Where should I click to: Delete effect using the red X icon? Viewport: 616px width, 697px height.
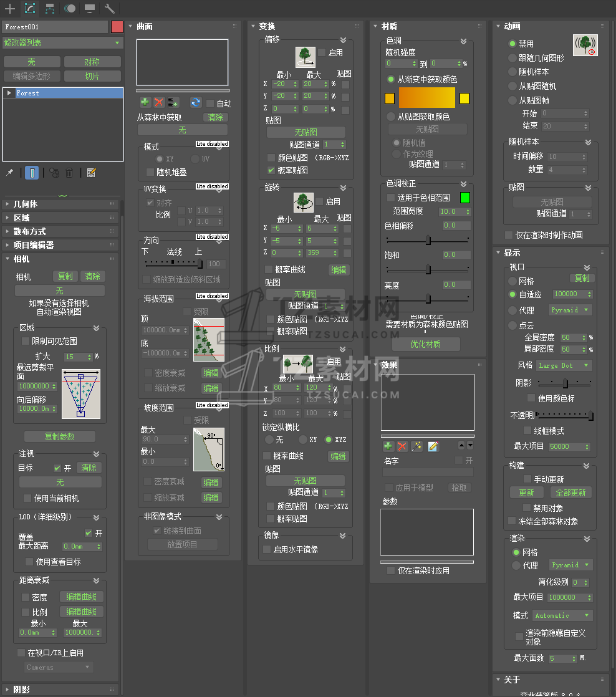402,446
